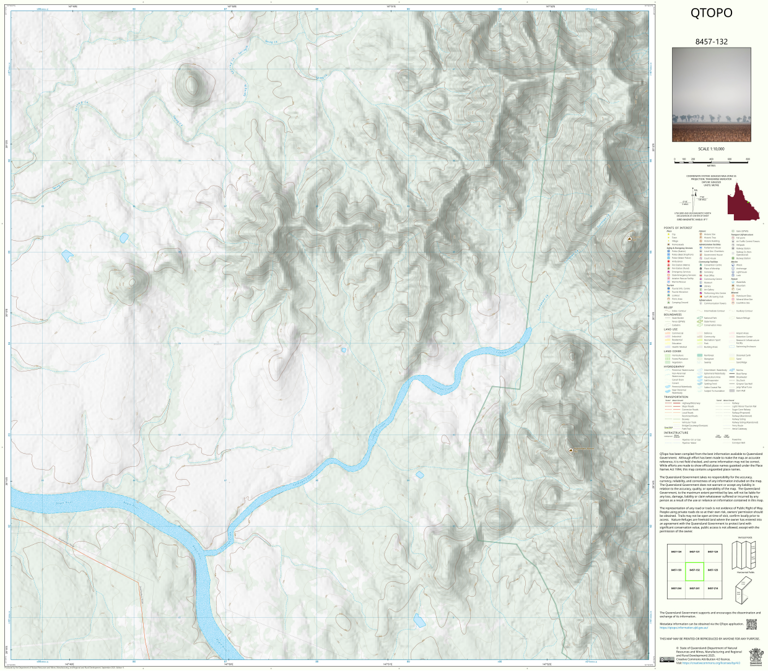The image size is (768, 671).
Task: Click the folded map stand diagram
Action: [744, 591]
